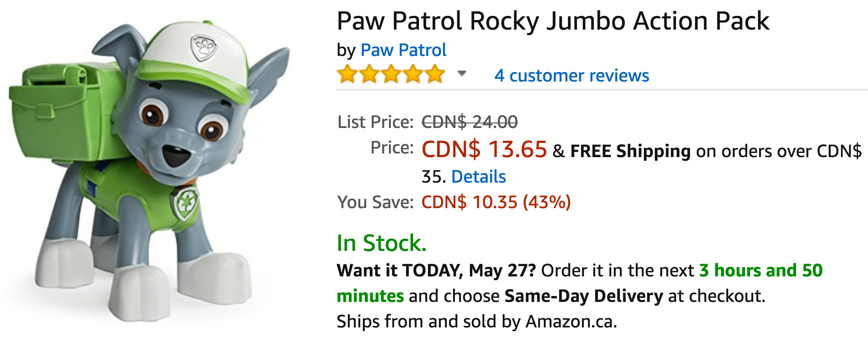The height and width of the screenshot is (337, 868).
Task: Open the 4 customer reviews link
Action: 572,76
